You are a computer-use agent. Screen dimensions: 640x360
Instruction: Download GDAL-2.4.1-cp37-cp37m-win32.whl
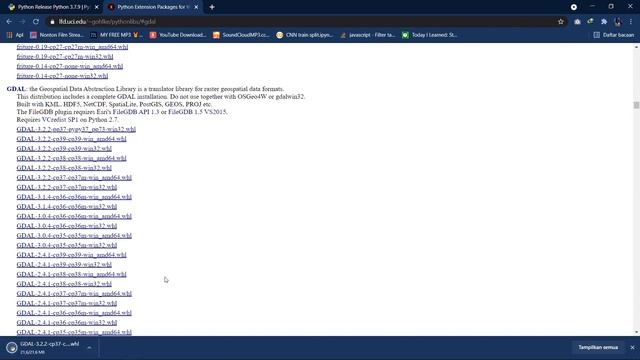click(67, 303)
